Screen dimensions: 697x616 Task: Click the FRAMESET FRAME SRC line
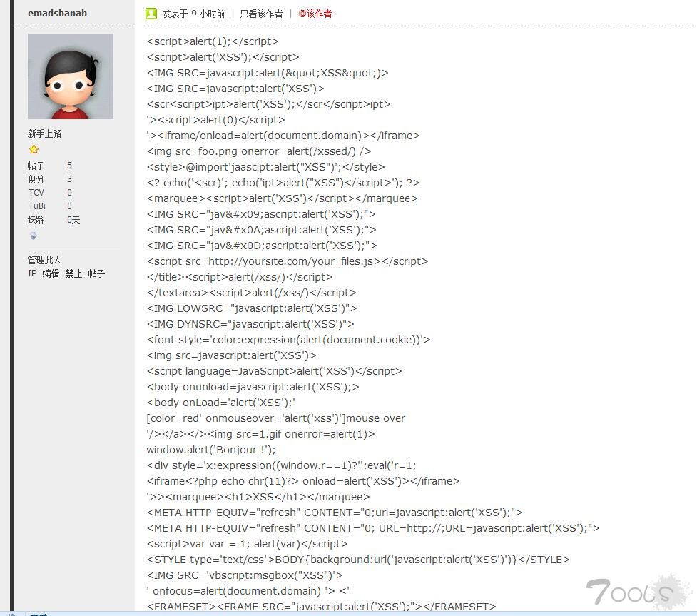pos(321,606)
